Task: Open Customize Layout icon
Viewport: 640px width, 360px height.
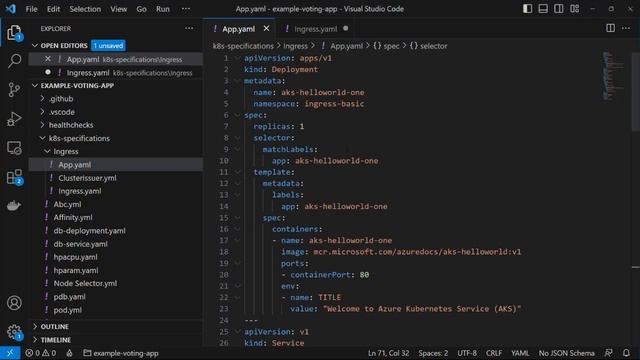Action: pos(574,9)
